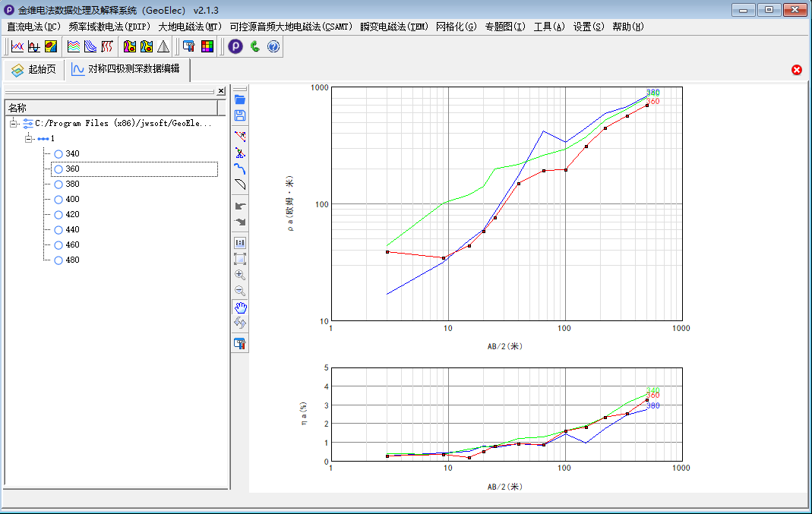Click the settings tools icon in top toolbar
The width and height of the screenshot is (812, 514).
tap(189, 46)
